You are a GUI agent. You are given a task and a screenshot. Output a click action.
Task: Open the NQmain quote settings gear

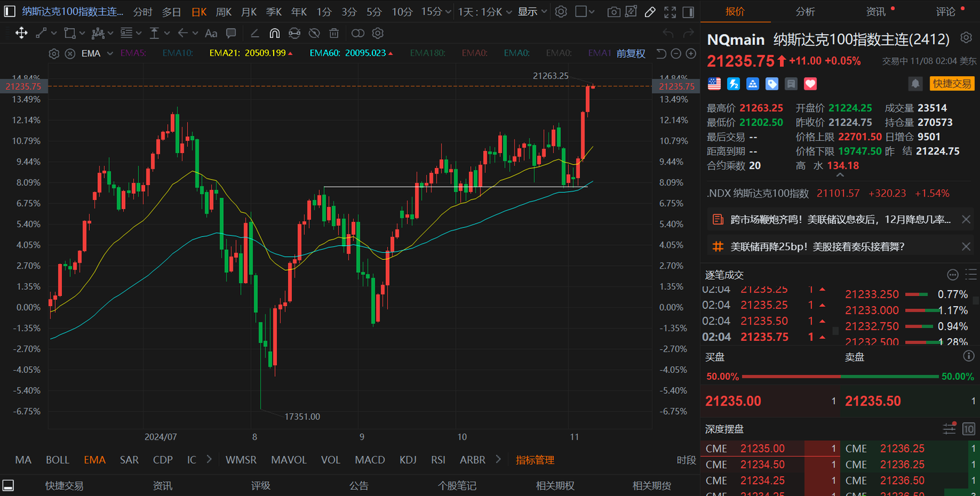(x=966, y=37)
